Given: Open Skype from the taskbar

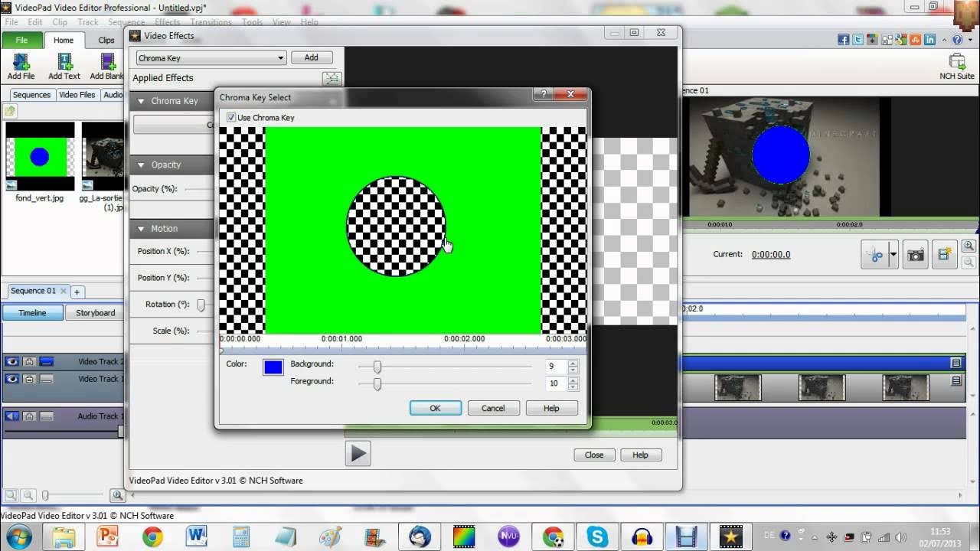Looking at the screenshot, I should (598, 536).
